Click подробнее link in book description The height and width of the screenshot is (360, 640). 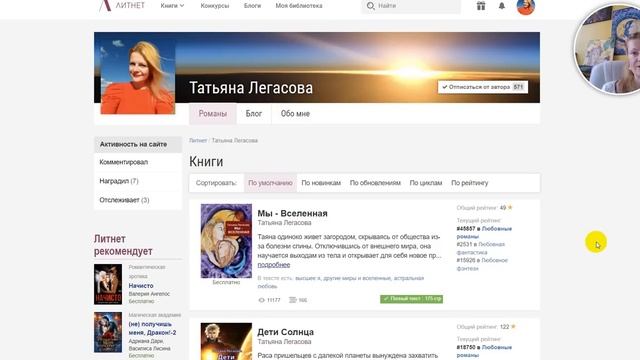274,264
